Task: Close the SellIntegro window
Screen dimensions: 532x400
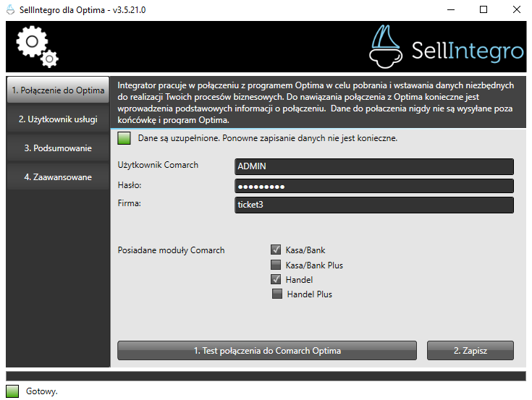Action: (x=516, y=10)
